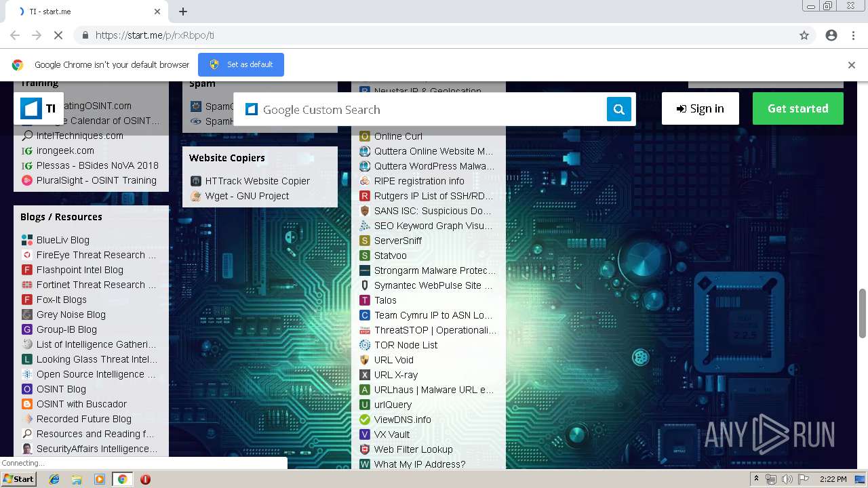Dismiss the default browser notification

click(852, 65)
